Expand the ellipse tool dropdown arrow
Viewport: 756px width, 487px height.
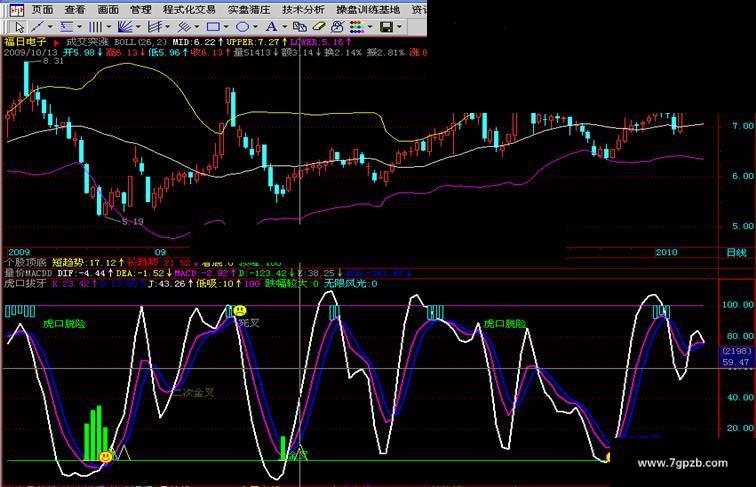pos(255,27)
